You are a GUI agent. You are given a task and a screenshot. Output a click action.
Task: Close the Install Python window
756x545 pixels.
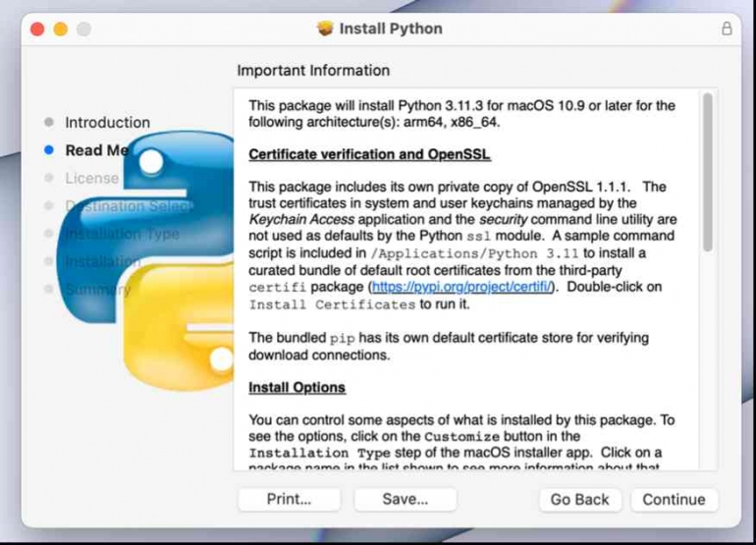pos(38,29)
